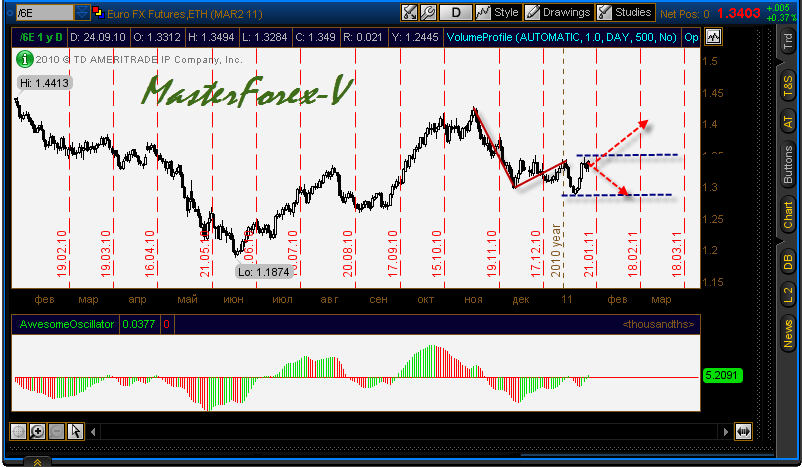
Task: Click the scroll right arrow of the chart scrollbar
Action: (725, 432)
